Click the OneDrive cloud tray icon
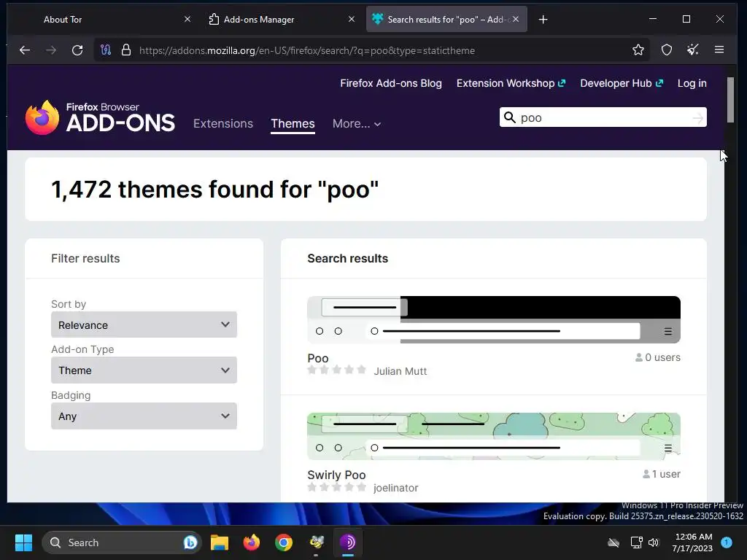Viewport: 747px width, 560px height. coord(614,542)
